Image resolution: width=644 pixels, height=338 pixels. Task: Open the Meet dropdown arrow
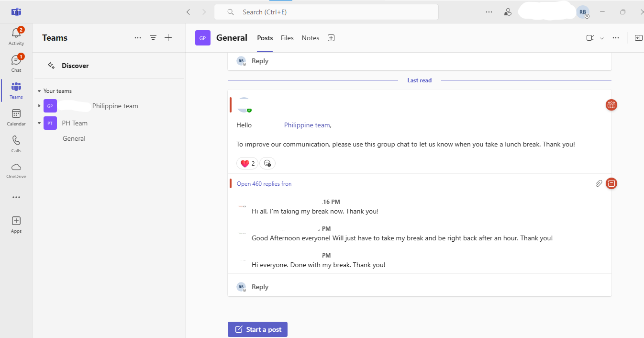point(602,38)
